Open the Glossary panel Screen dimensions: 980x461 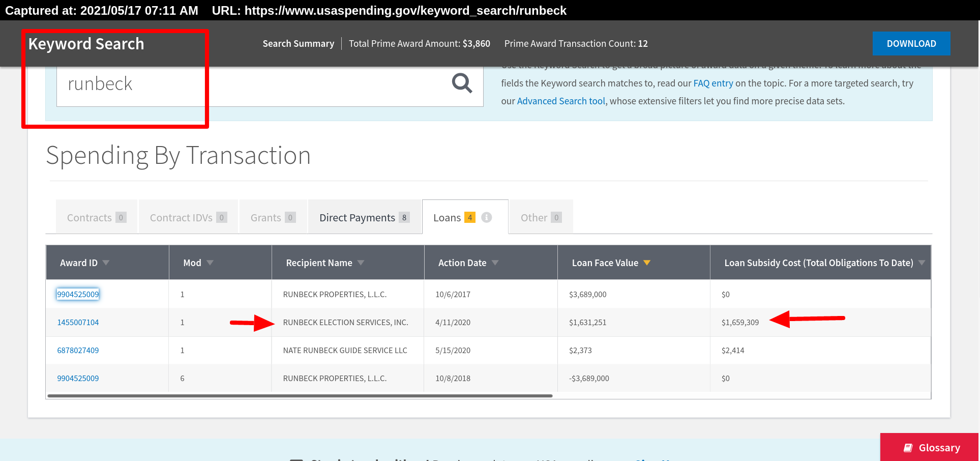[930, 447]
